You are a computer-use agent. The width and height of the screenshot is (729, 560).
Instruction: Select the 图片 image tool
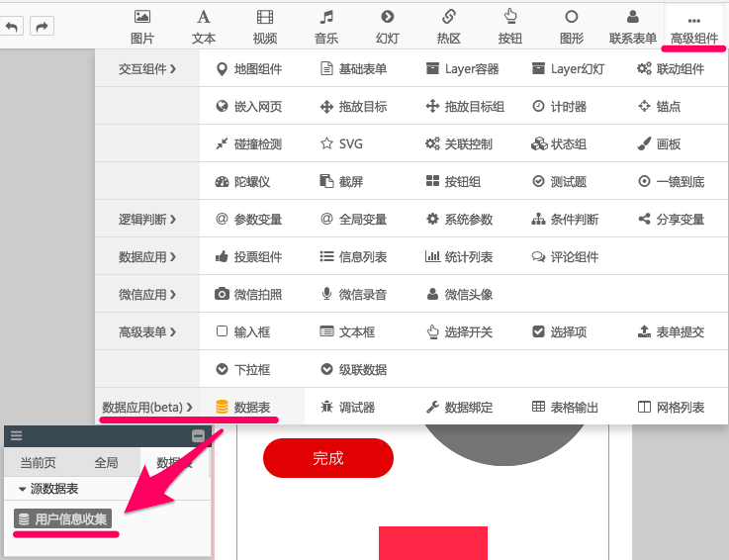click(142, 26)
